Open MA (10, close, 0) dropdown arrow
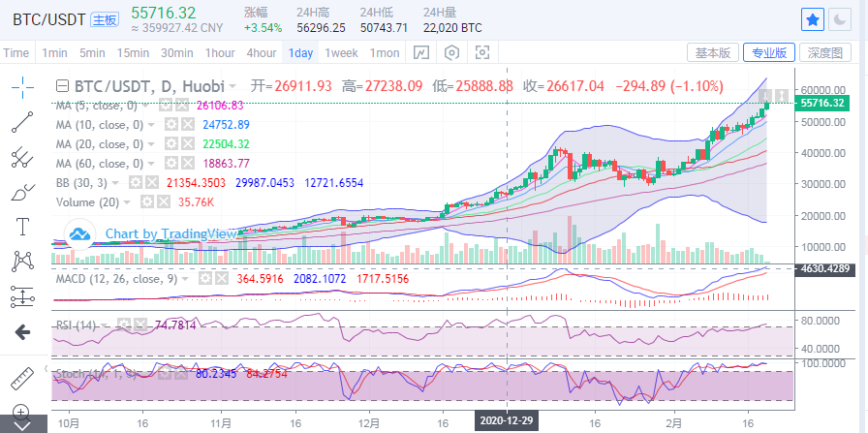868x433 pixels. [151, 125]
